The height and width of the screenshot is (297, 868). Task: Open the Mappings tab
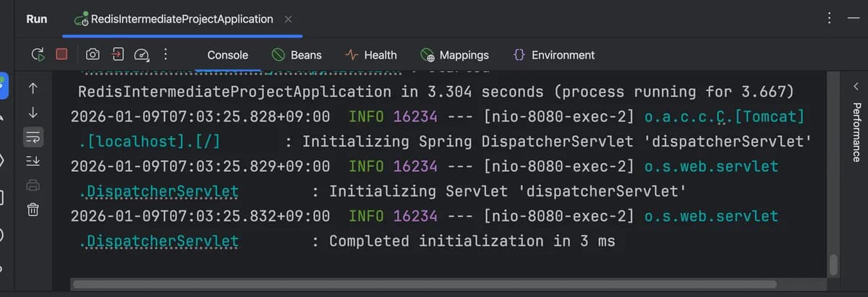tap(455, 55)
